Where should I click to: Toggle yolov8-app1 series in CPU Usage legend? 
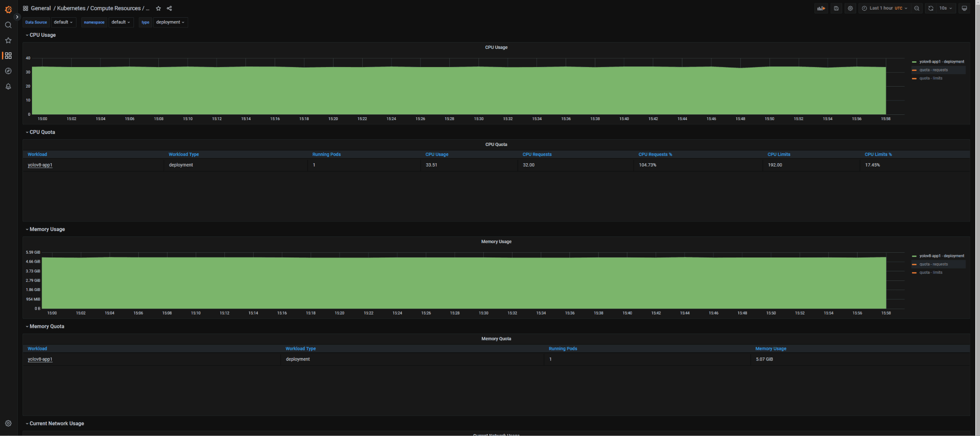pos(941,62)
